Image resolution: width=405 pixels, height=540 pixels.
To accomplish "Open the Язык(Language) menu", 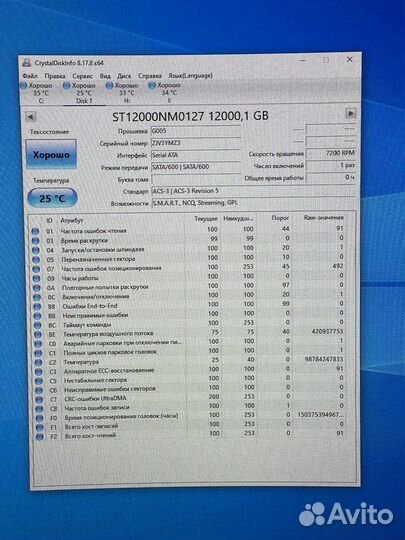I will point(190,75).
